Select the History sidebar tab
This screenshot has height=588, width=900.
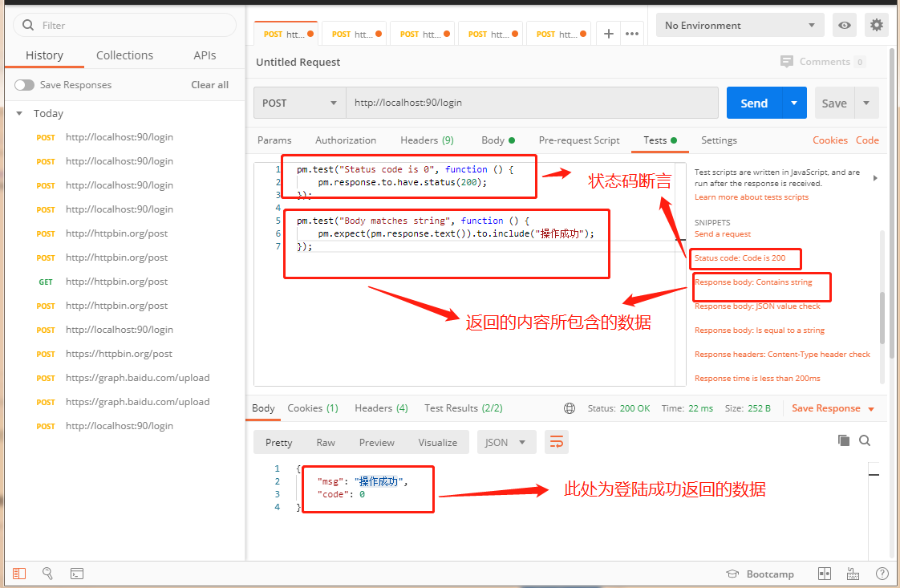(x=44, y=55)
